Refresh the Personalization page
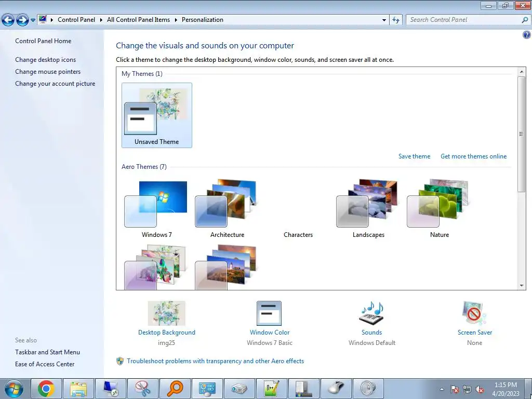The width and height of the screenshot is (532, 399). click(395, 20)
